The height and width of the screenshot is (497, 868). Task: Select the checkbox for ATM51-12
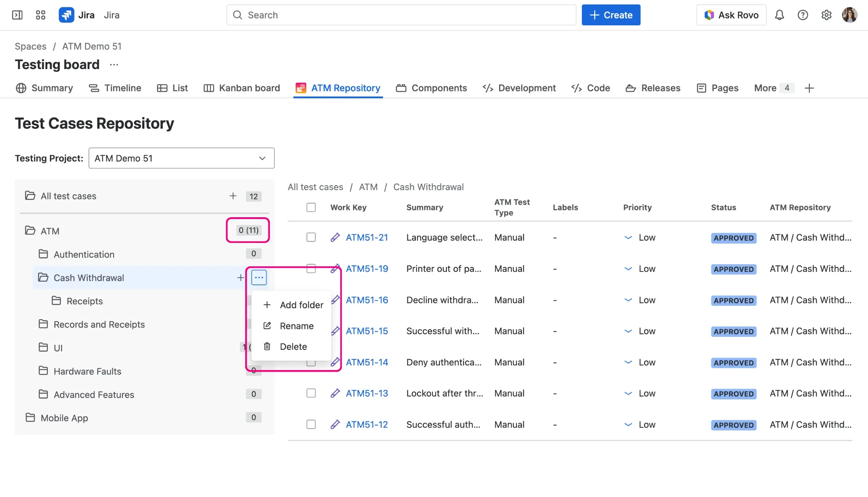(311, 424)
